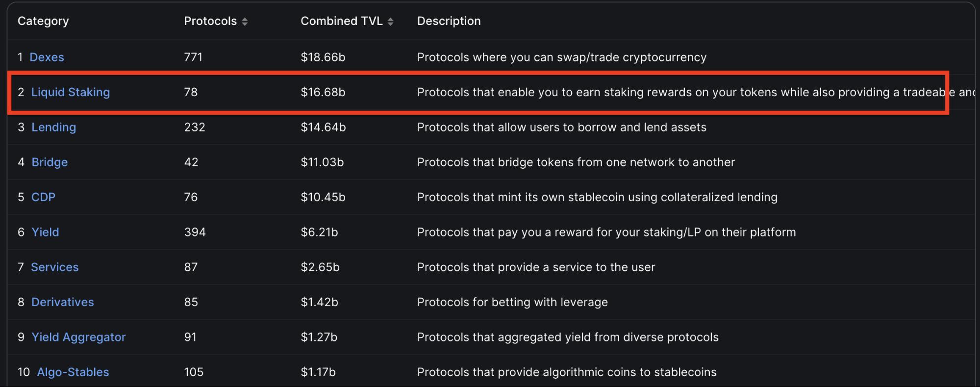The width and height of the screenshot is (980, 387).
Task: Go to the Lending category
Action: click(53, 128)
